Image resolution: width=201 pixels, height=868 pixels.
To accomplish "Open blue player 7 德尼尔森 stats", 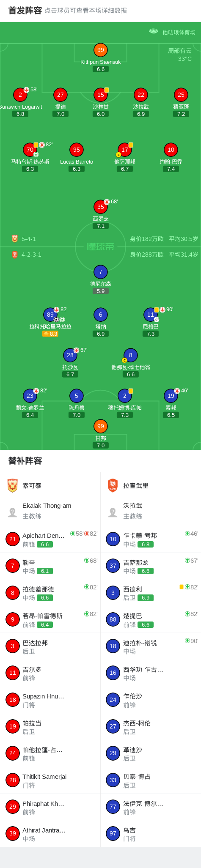I will tap(100, 272).
